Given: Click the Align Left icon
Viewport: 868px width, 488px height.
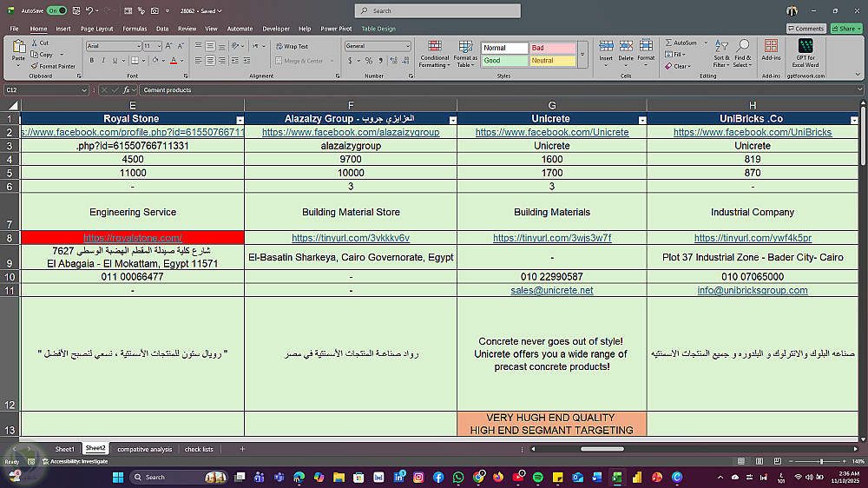Looking at the screenshot, I should 198,61.
